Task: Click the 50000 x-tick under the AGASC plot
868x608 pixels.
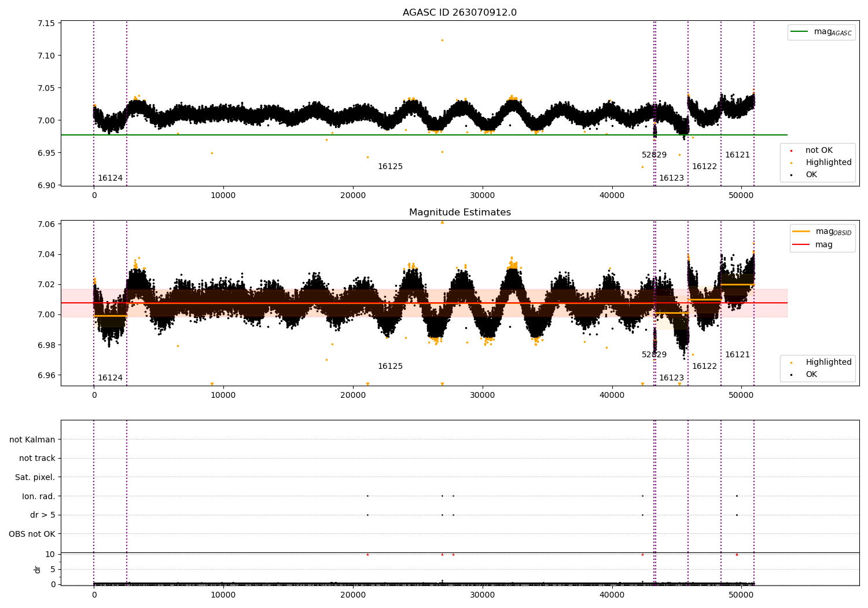Action: 741,196
